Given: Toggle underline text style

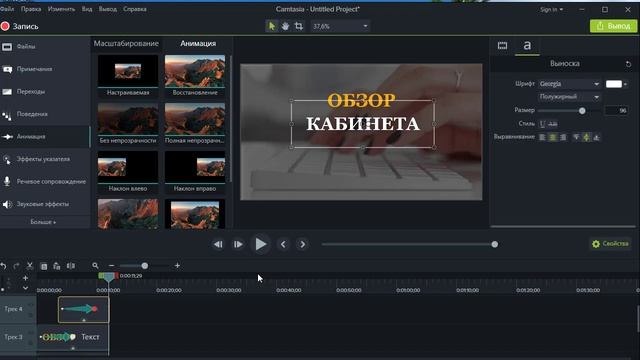Looking at the screenshot, I should pyautogui.click(x=542, y=124).
